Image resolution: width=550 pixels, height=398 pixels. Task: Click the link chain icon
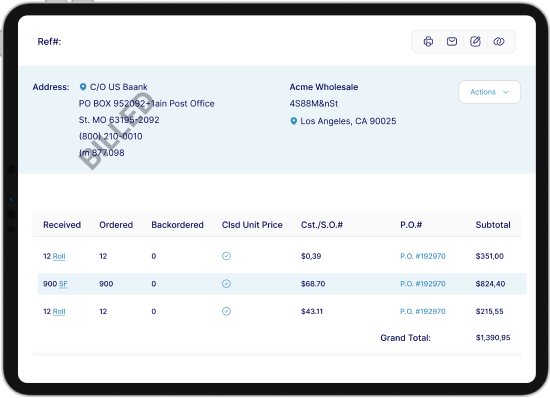(499, 41)
